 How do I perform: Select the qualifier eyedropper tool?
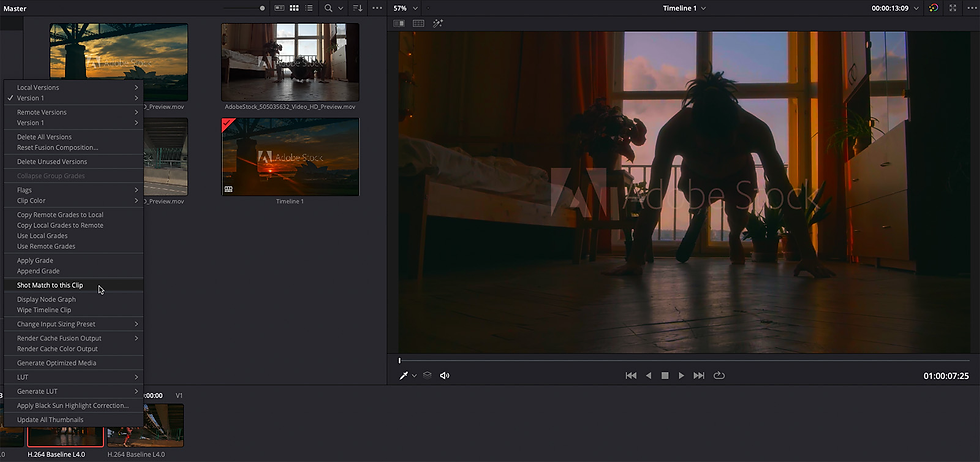pos(404,375)
